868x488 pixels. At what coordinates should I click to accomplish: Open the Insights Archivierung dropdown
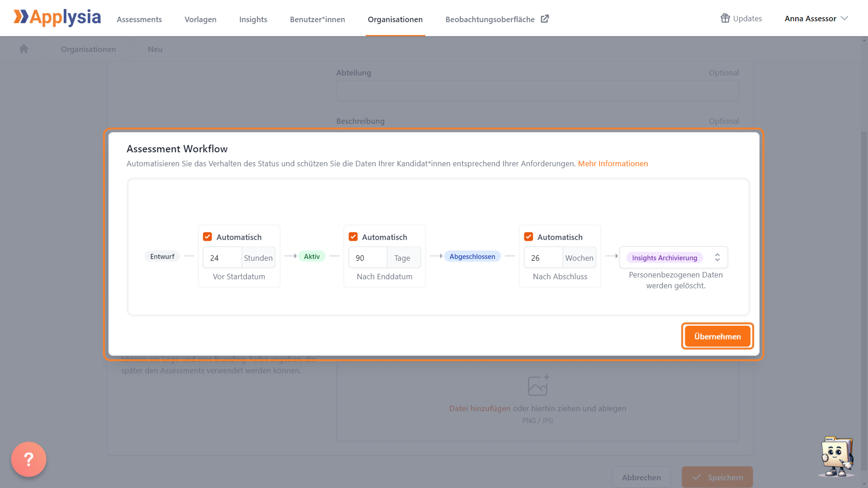673,257
